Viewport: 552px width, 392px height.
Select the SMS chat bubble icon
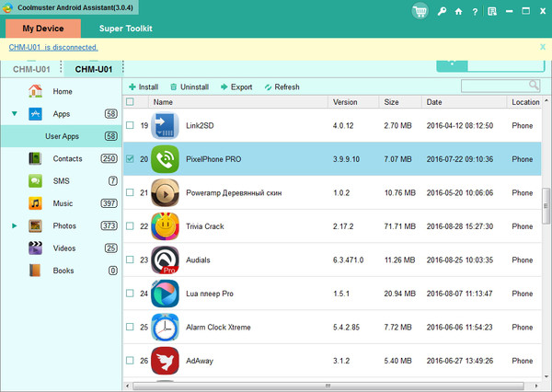[x=35, y=181]
